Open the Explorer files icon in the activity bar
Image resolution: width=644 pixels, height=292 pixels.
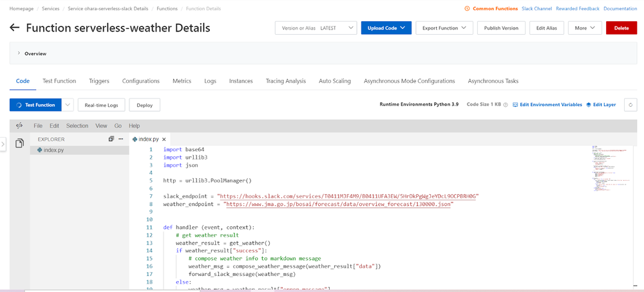(x=19, y=142)
